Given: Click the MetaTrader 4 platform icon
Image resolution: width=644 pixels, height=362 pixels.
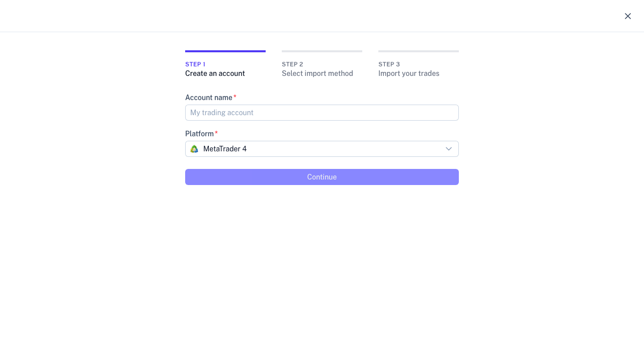Looking at the screenshot, I should (194, 149).
